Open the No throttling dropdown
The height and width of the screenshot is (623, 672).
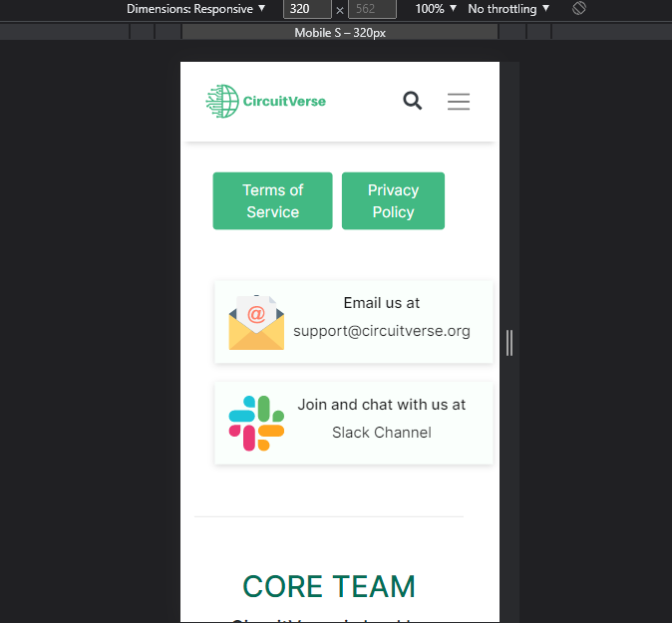[x=508, y=9]
